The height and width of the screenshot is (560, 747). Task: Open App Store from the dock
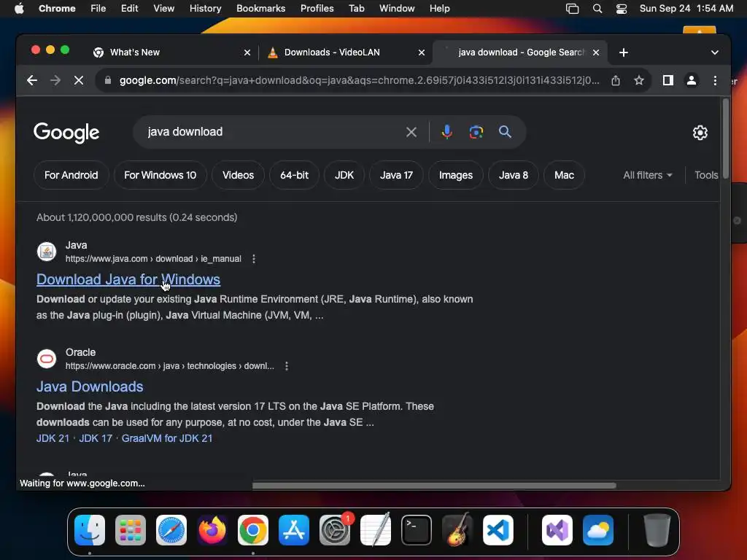click(x=294, y=530)
